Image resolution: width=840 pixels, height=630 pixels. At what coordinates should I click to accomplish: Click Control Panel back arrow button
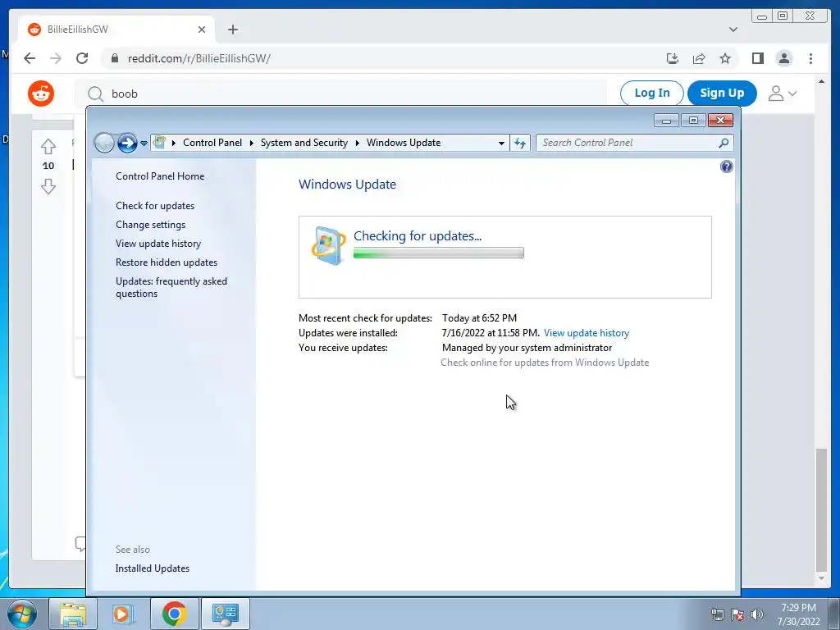(104, 143)
